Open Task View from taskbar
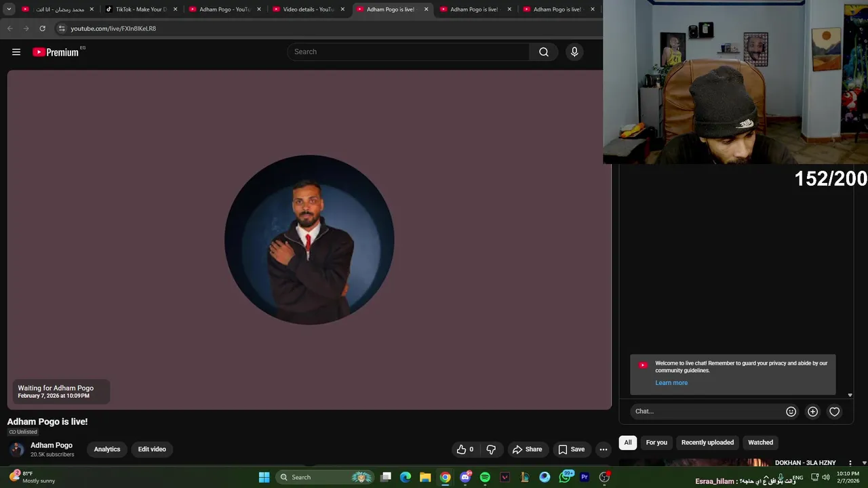Screen dimensions: 868x488 (386, 477)
